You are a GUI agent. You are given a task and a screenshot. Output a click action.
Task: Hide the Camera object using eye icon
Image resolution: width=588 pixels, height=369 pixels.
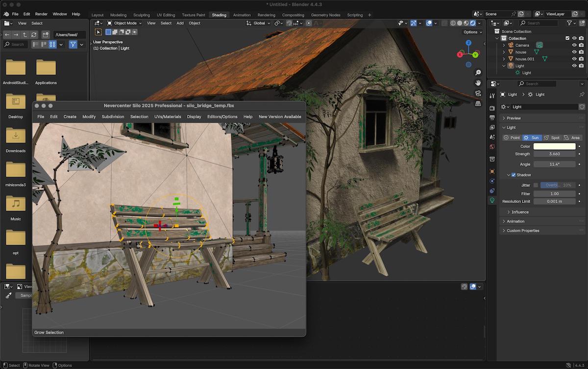click(x=574, y=45)
